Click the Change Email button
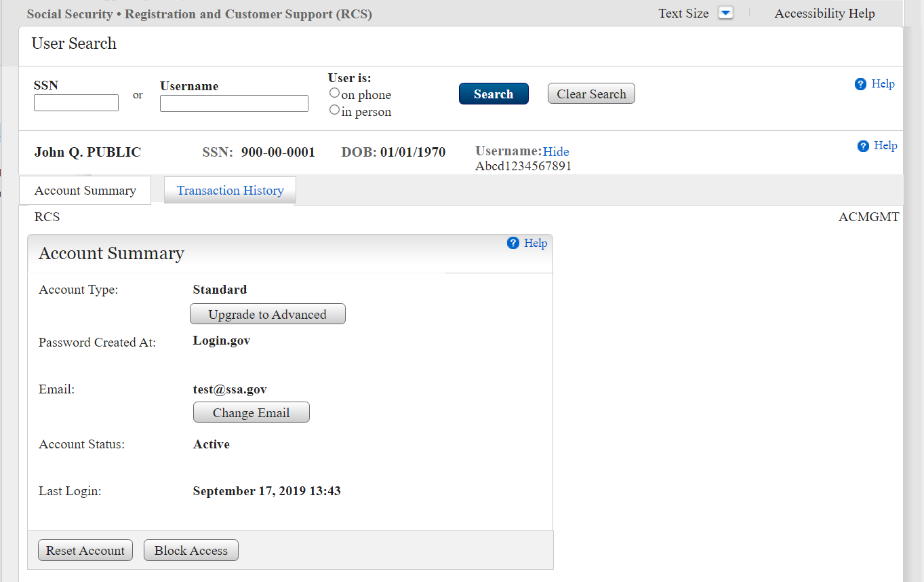This screenshot has height=582, width=924. pyautogui.click(x=252, y=412)
